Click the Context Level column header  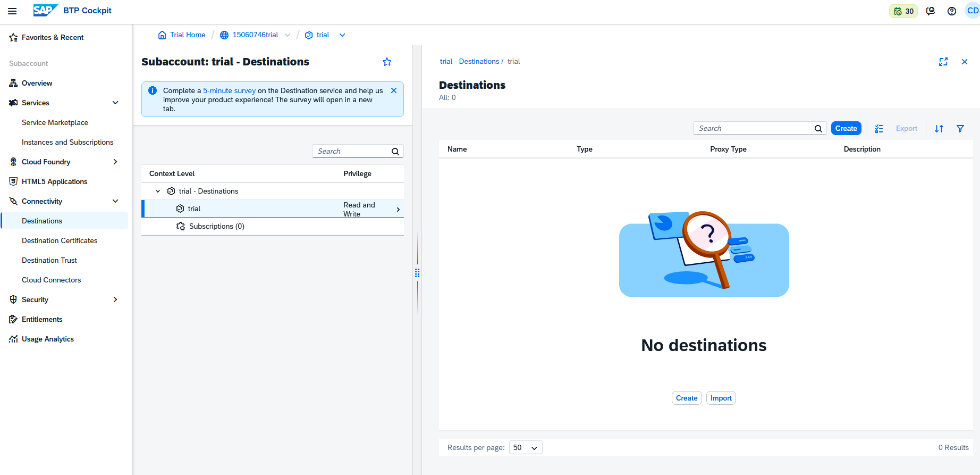(x=172, y=173)
